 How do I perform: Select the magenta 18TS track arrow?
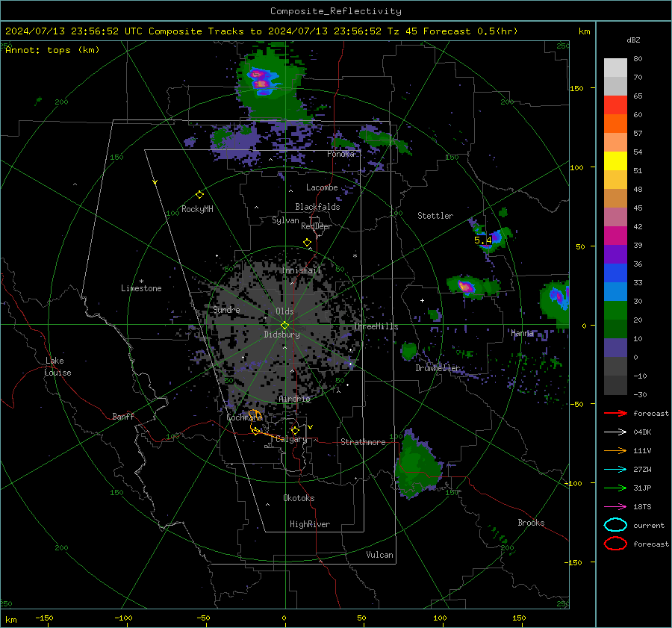615,507
